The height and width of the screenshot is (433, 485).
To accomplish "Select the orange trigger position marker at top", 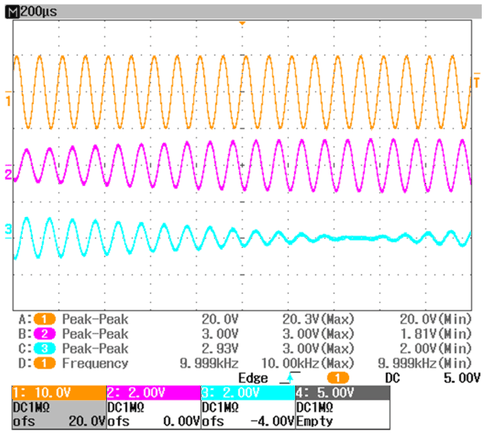I will 242,23.
